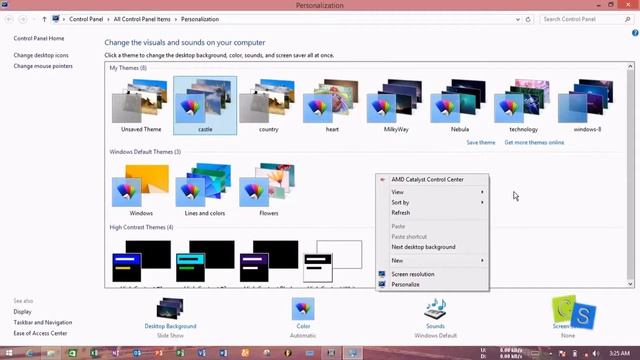Open Display under See also
The image size is (640, 360).
click(22, 312)
